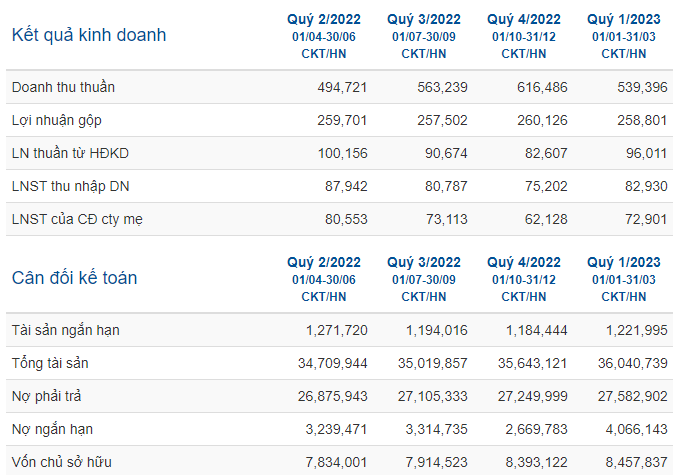Click the 'Tổng tài sản' row label
This screenshot has width=673, height=475.
click(50, 363)
